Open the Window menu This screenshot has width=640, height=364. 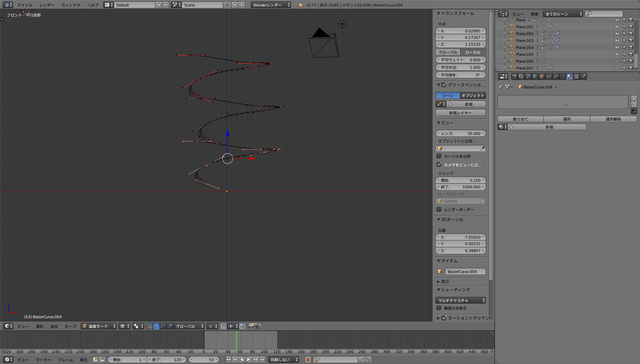[x=71, y=5]
